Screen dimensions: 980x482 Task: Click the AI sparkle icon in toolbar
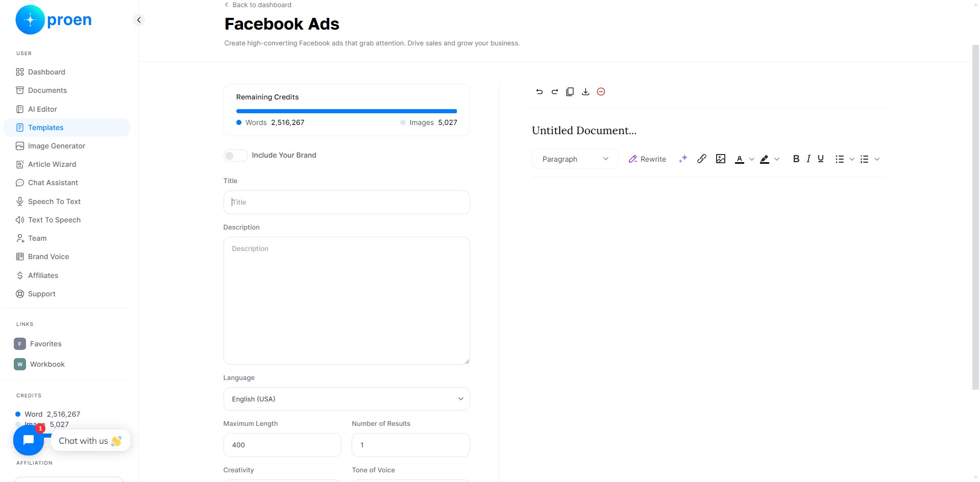coord(683,159)
